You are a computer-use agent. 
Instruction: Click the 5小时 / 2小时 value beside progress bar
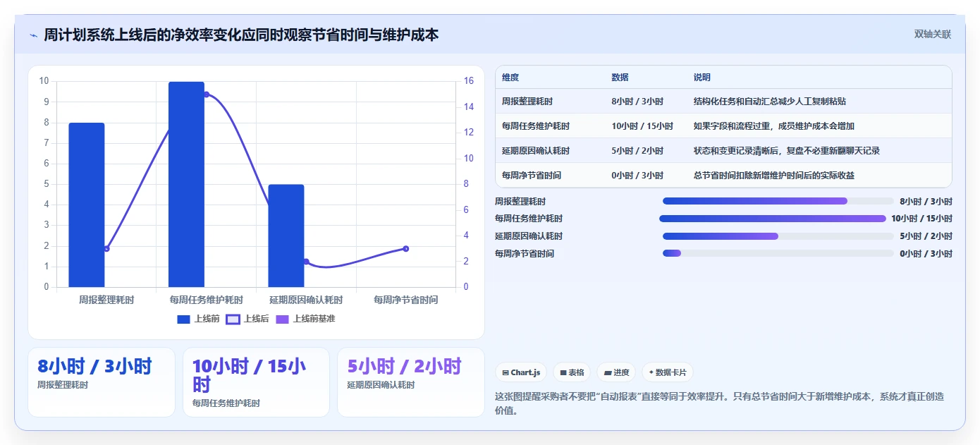tap(926, 236)
